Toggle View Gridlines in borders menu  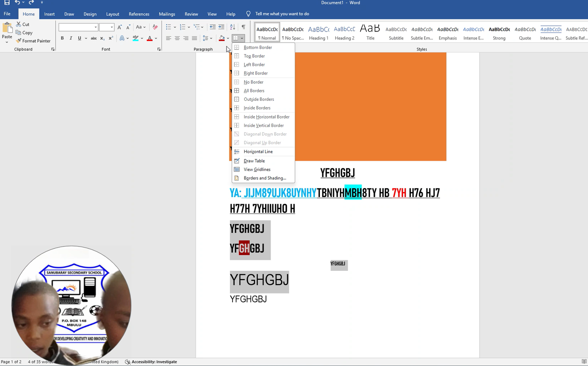(257, 169)
